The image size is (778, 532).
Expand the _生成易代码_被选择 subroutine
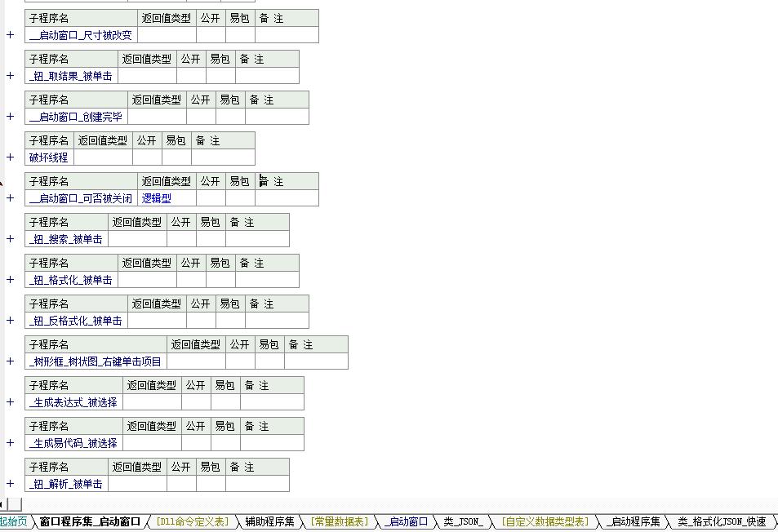(10, 443)
